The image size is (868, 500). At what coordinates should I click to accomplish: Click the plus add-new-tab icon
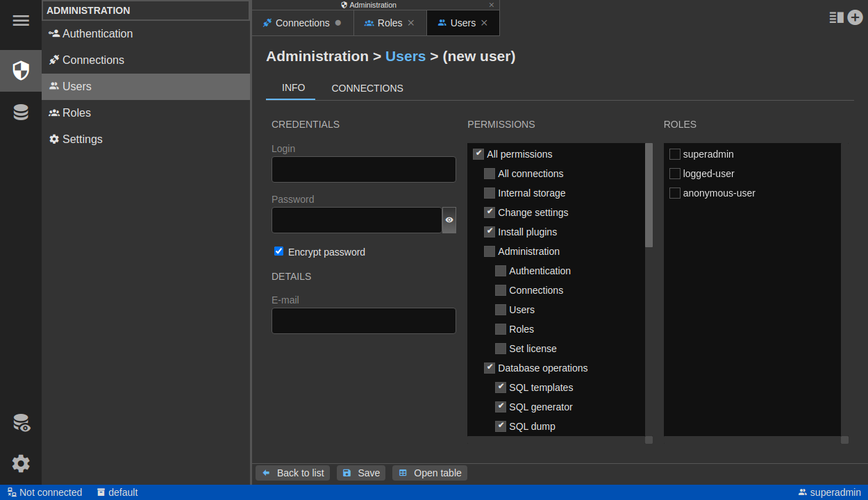pos(856,17)
